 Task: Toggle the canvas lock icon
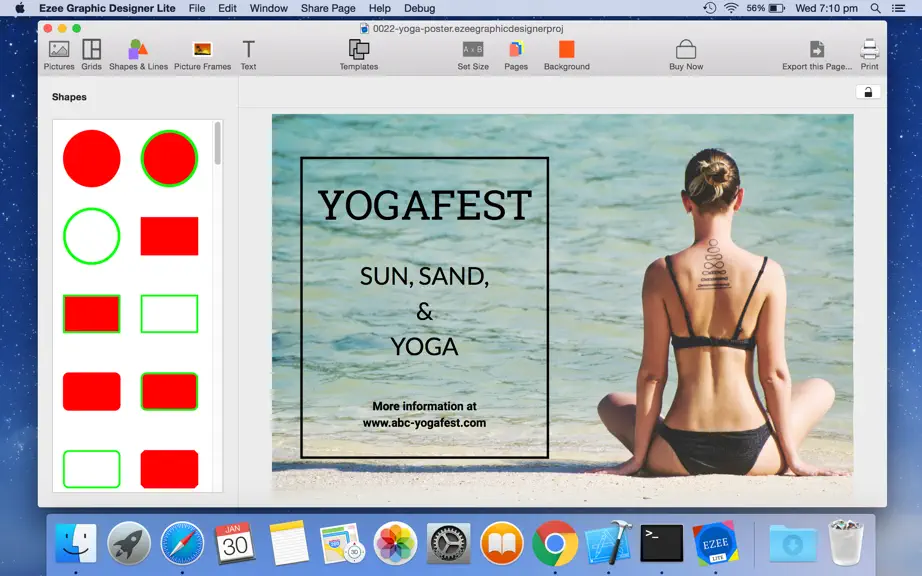[868, 92]
